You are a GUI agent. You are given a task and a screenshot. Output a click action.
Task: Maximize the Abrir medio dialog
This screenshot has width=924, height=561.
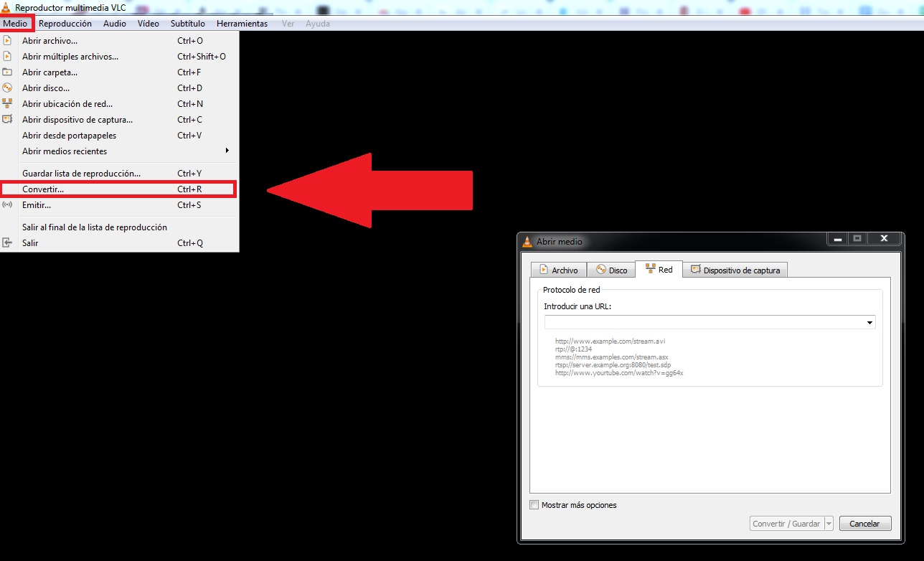pyautogui.click(x=857, y=238)
